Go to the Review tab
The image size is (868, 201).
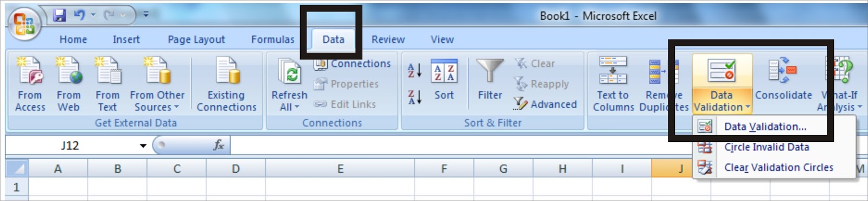tap(388, 40)
